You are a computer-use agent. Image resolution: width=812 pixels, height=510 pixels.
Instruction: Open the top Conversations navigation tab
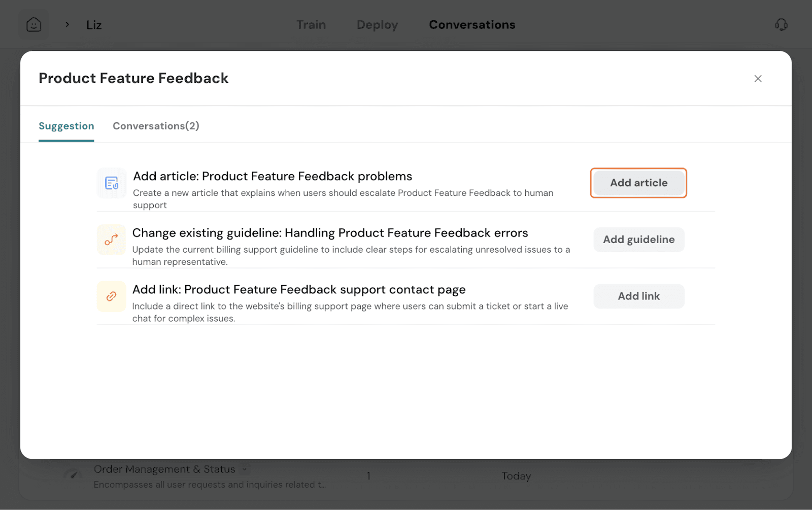[x=472, y=25]
